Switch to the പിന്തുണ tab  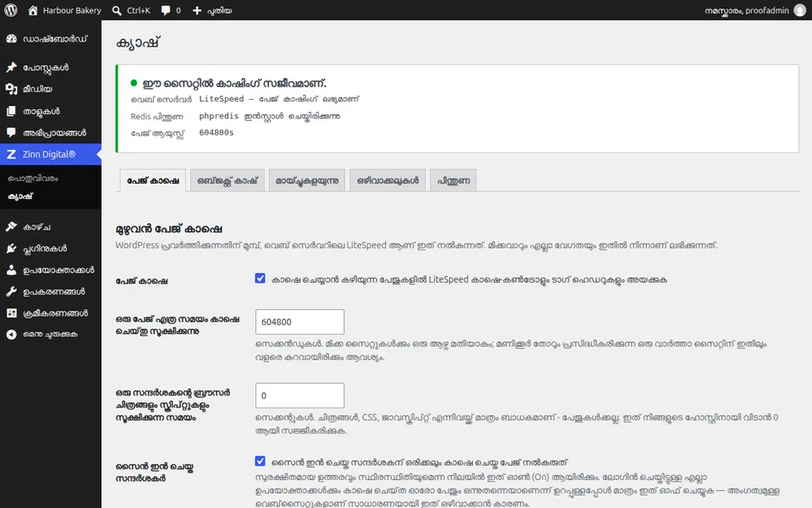pos(453,180)
